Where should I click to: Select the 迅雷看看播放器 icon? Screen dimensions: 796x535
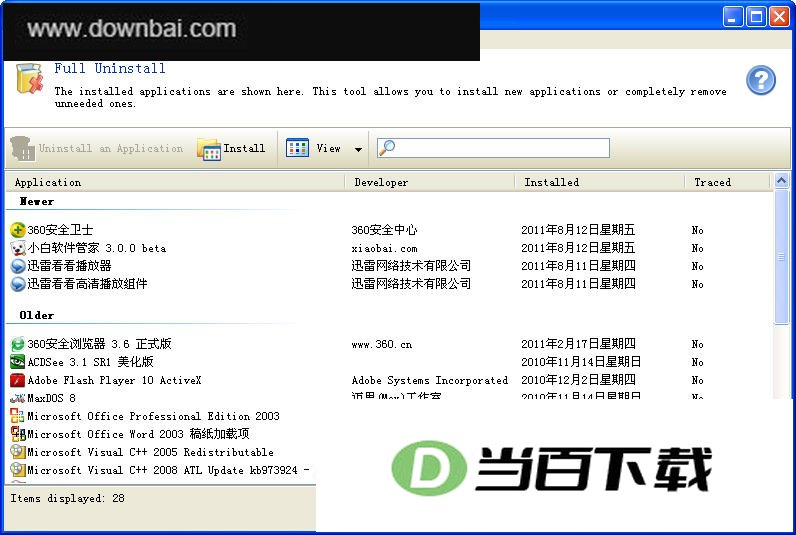[x=18, y=266]
